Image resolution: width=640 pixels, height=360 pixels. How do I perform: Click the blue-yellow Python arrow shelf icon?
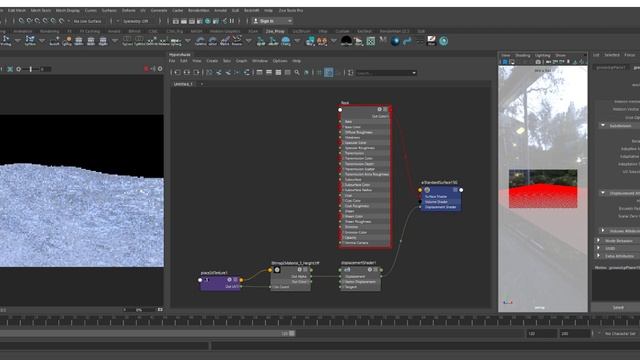pos(407,41)
